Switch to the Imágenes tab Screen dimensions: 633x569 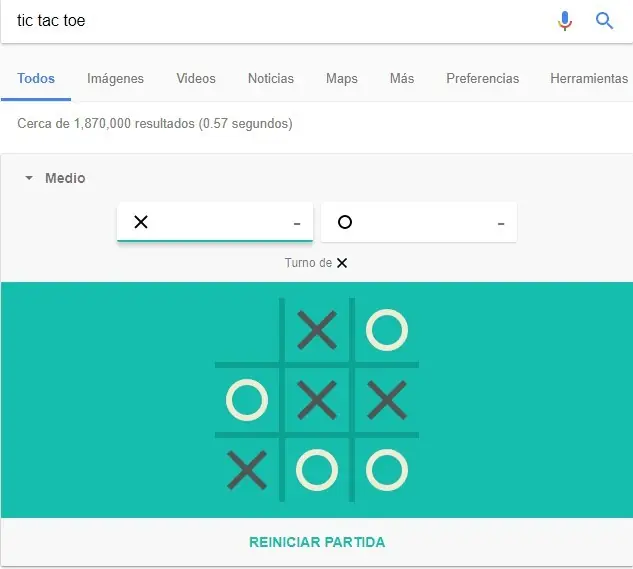click(115, 79)
